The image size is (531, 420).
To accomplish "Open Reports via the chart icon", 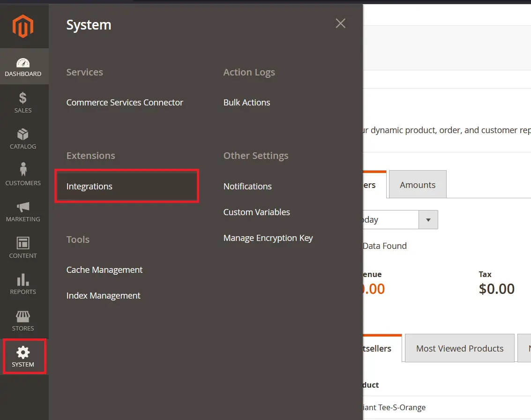I will (22, 283).
